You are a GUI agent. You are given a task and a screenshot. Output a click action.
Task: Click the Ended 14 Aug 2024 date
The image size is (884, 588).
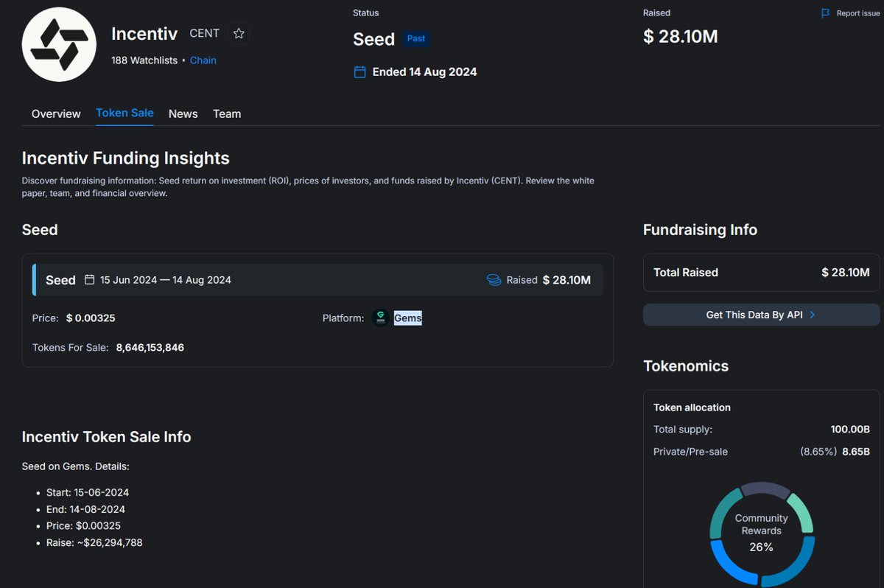coord(424,72)
